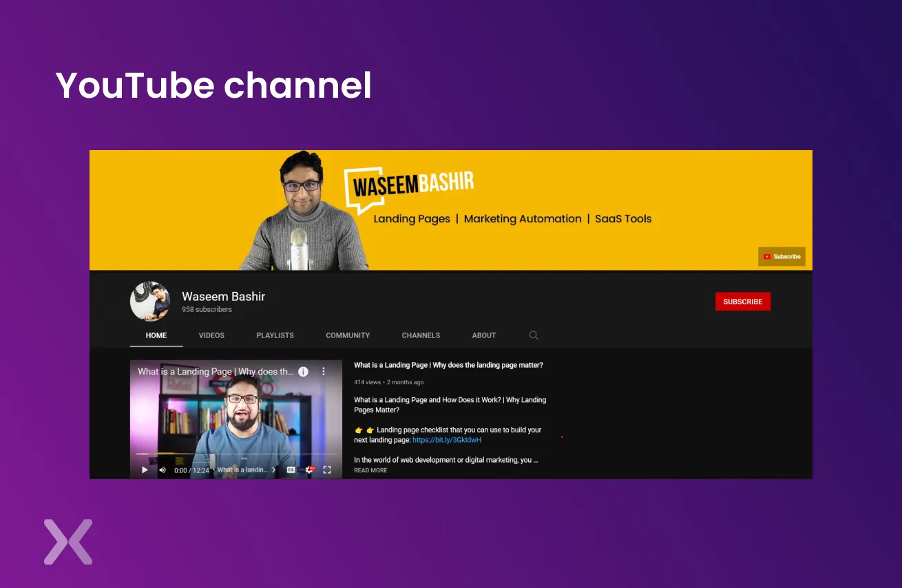Screen dimensions: 902x588
Task: Play the featured landing page video
Action: pos(145,470)
